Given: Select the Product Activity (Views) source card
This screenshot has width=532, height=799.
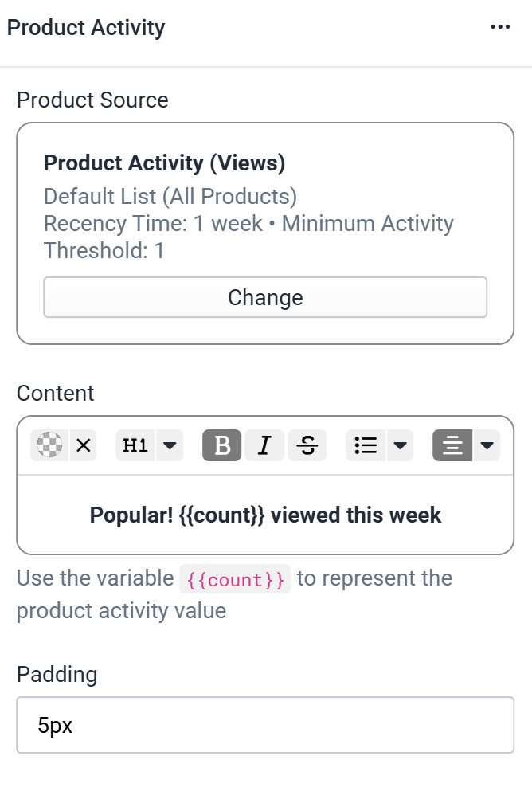Looking at the screenshot, I should (265, 233).
